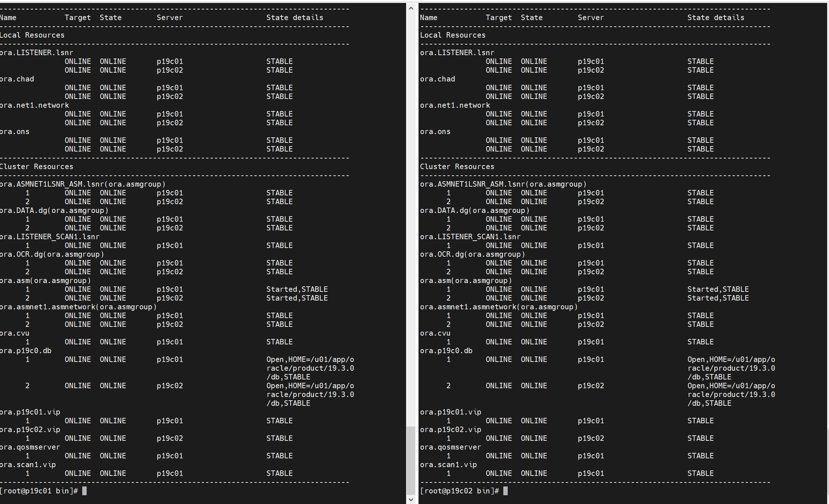Click 'State details' column header in left pane

click(295, 18)
